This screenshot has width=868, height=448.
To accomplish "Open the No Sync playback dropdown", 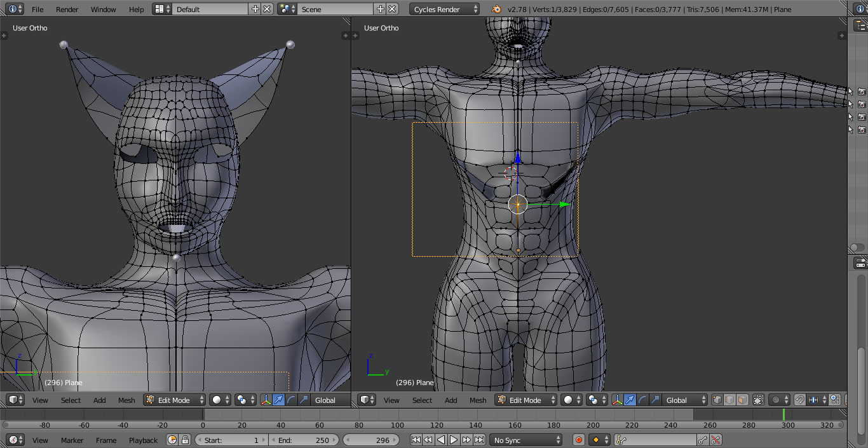I will pyautogui.click(x=526, y=440).
